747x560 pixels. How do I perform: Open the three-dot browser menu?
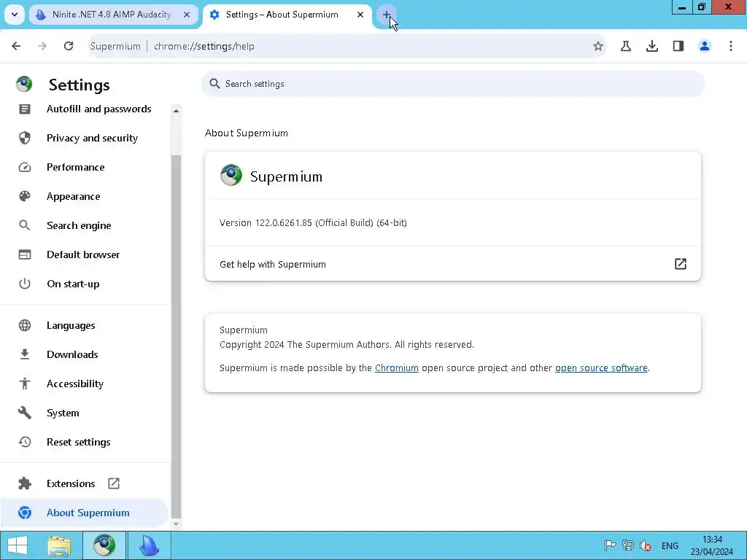click(731, 46)
